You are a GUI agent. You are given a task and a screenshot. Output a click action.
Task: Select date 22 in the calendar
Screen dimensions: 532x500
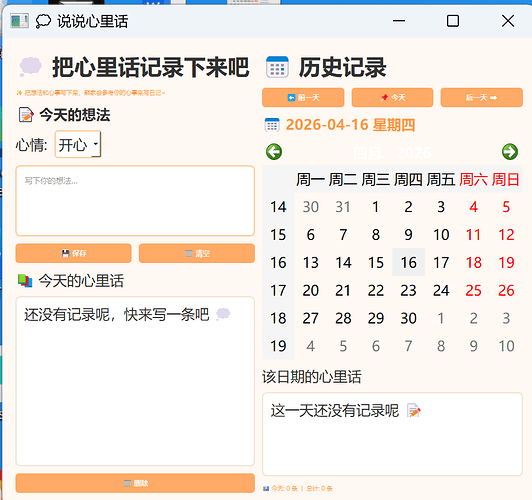point(376,290)
